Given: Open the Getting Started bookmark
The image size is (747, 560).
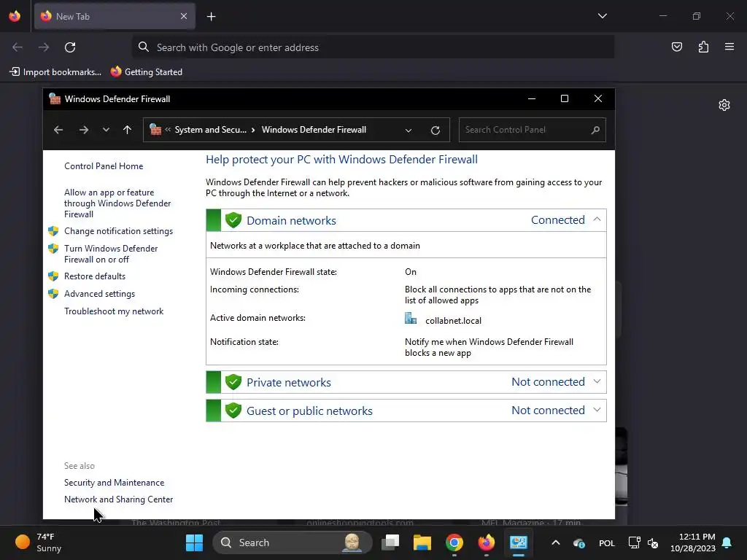Looking at the screenshot, I should pos(147,72).
